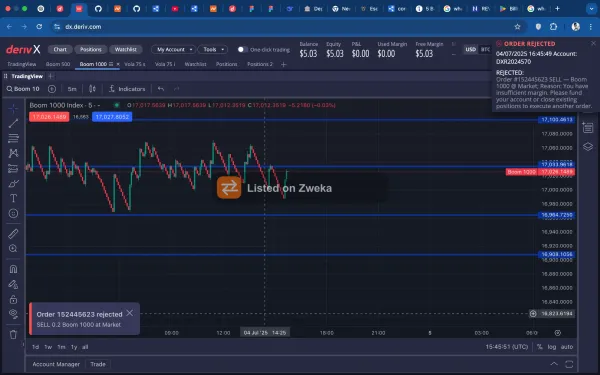Open the Account Manager panel

click(x=56, y=364)
